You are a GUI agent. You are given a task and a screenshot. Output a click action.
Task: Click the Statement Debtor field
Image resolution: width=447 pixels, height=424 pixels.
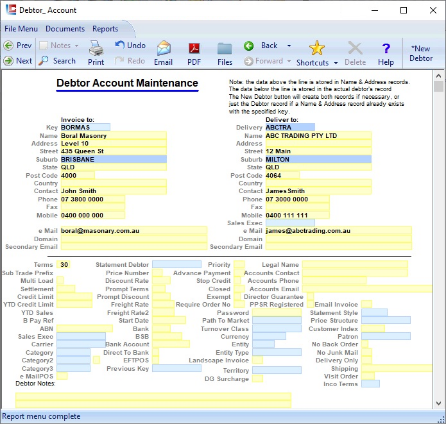[177, 264]
